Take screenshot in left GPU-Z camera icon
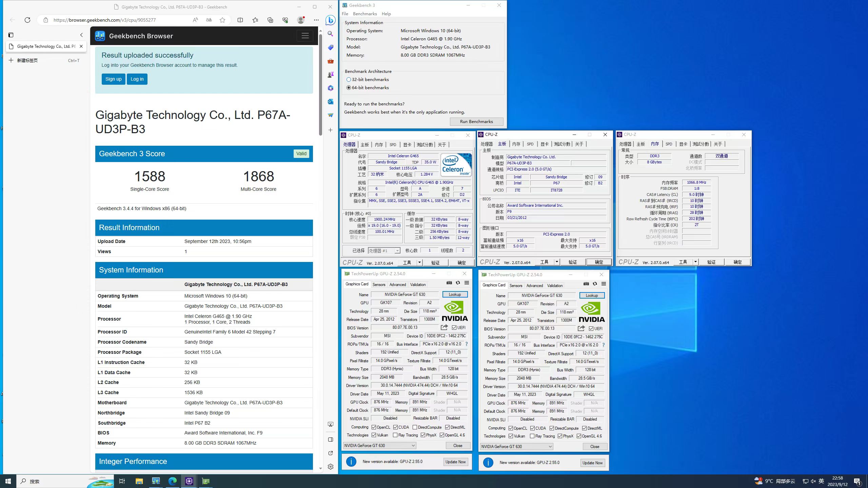Viewport: 868px width, 488px height. 449,283
